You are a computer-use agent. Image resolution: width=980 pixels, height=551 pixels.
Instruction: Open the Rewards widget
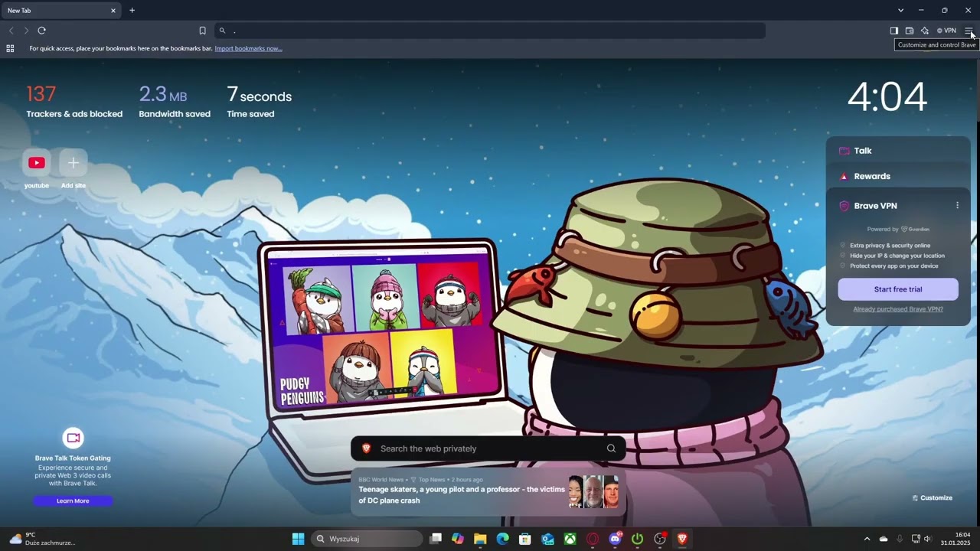point(898,176)
